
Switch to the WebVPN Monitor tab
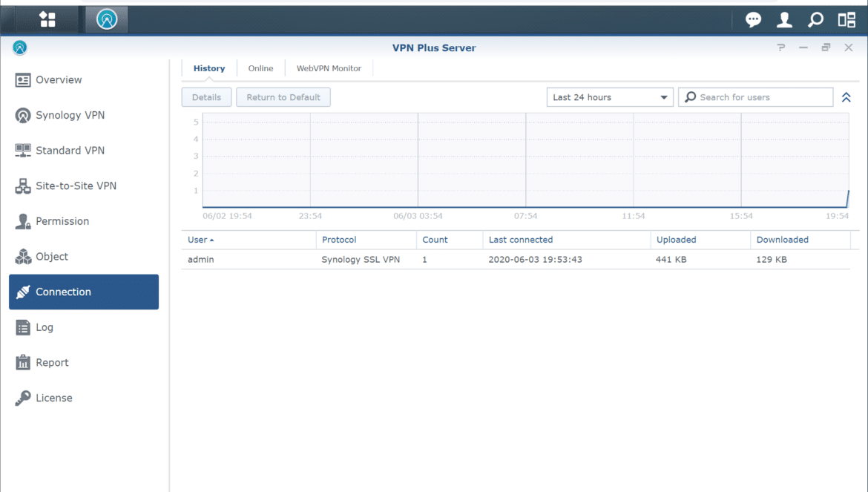[329, 68]
